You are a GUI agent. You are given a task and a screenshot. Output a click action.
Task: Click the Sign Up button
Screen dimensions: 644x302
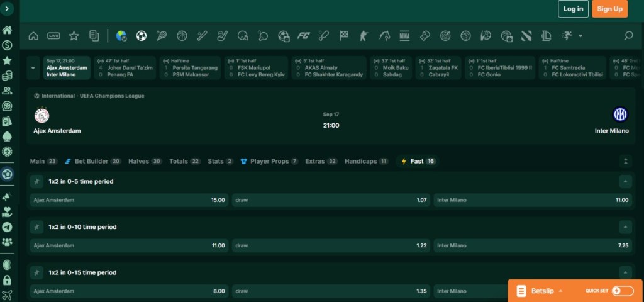tap(609, 9)
